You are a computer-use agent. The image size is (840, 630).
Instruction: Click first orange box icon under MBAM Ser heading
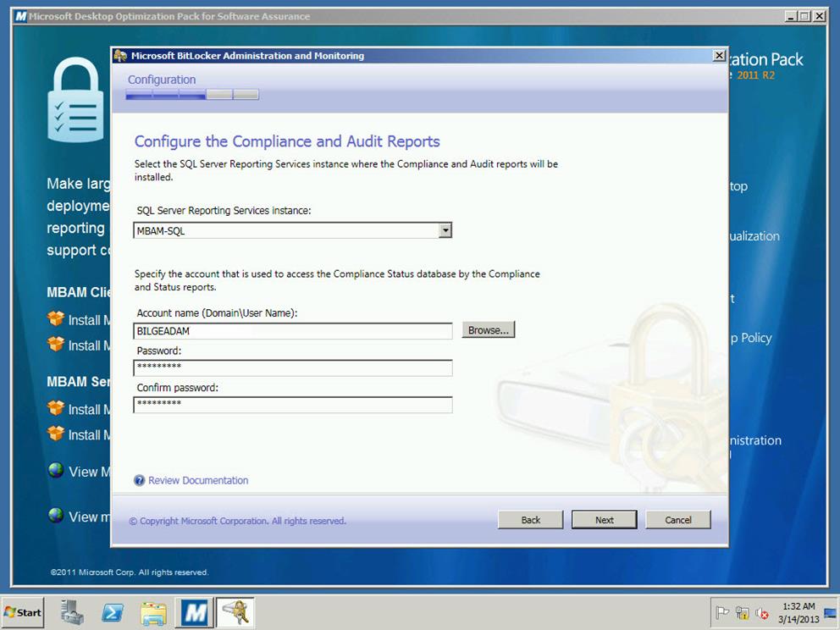(x=56, y=408)
